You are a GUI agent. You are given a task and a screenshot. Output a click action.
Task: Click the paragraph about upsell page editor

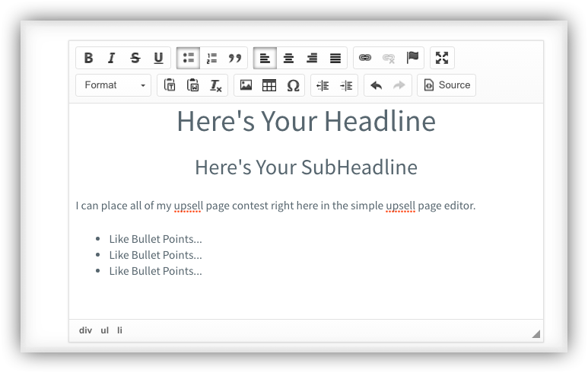click(275, 206)
